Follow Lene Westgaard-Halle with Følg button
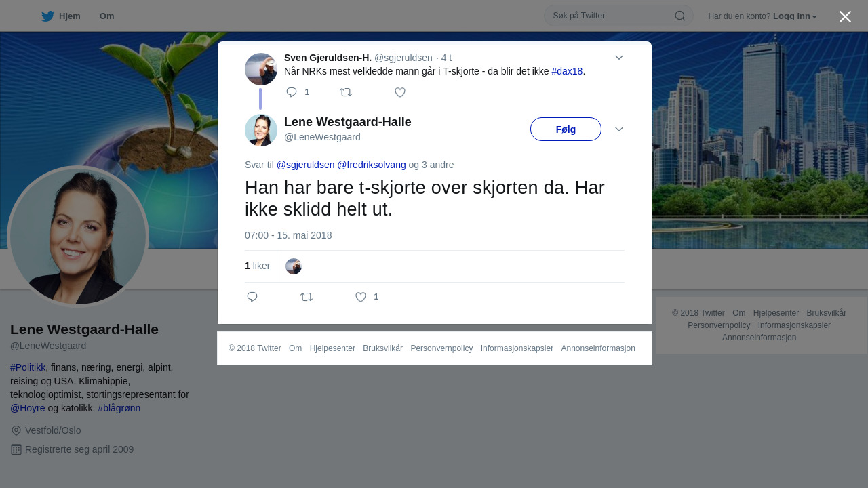This screenshot has height=488, width=868. pos(566,129)
